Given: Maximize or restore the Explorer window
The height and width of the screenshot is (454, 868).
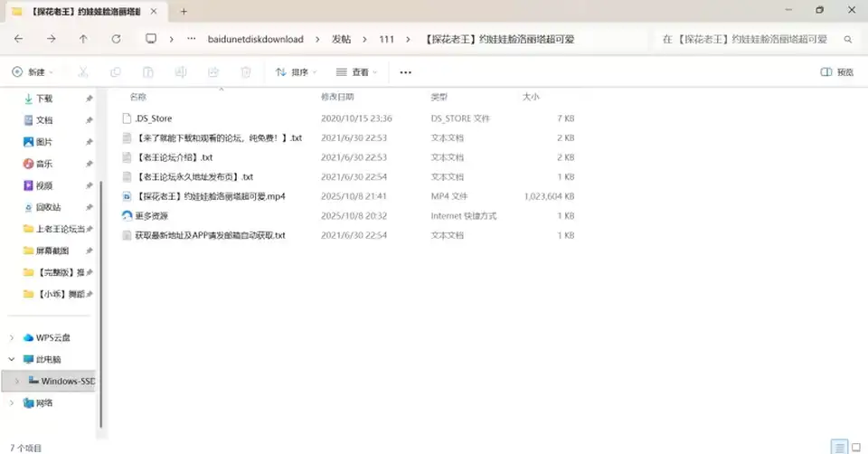Looking at the screenshot, I should (819, 10).
